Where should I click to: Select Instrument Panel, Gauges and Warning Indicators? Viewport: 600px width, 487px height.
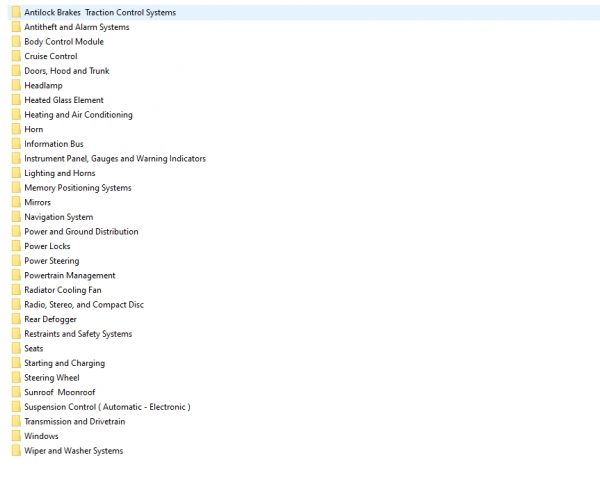(115, 158)
